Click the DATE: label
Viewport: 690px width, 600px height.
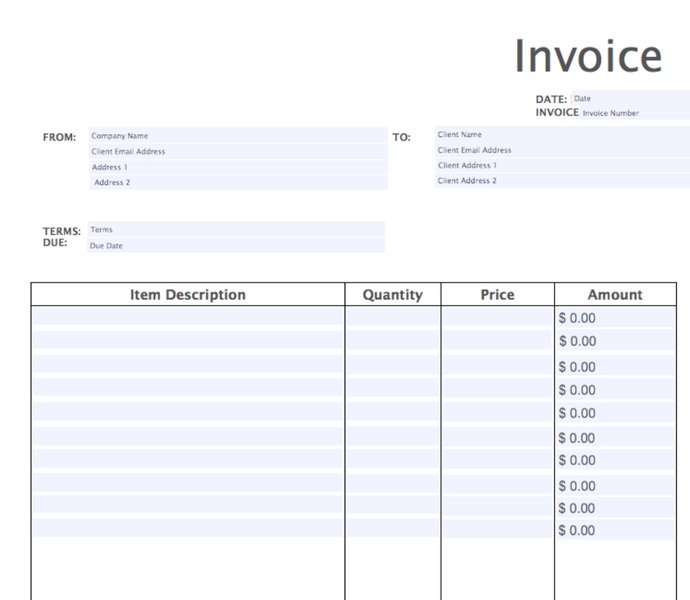pyautogui.click(x=551, y=99)
